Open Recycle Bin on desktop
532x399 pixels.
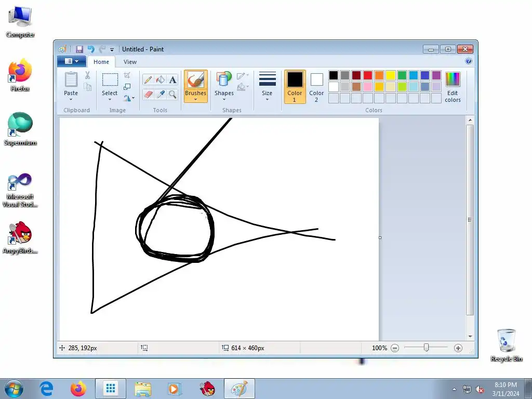pos(506,345)
